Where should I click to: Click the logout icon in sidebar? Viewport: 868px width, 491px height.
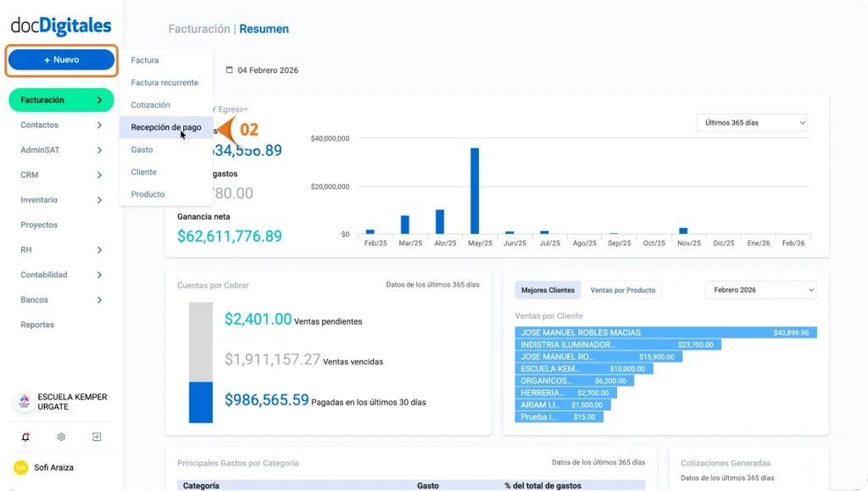tap(97, 437)
